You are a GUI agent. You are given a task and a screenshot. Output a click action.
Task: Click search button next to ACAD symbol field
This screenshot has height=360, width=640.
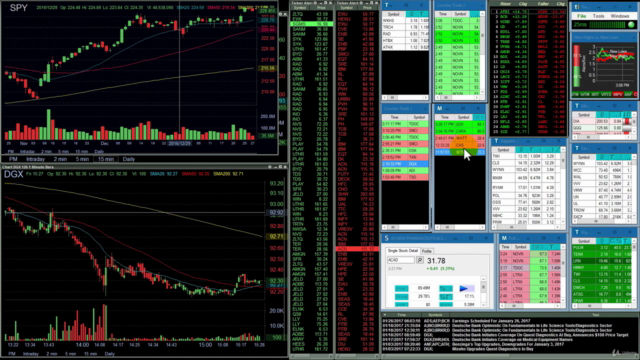(x=420, y=260)
